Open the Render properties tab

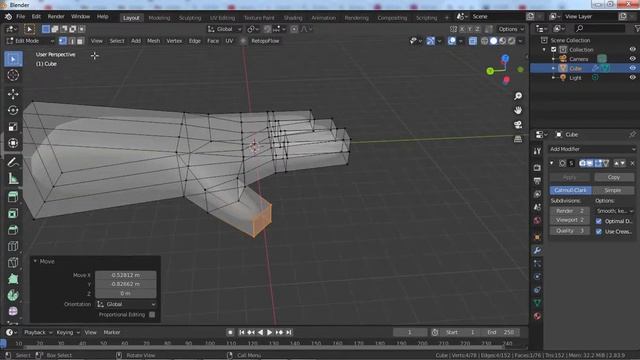537,168
